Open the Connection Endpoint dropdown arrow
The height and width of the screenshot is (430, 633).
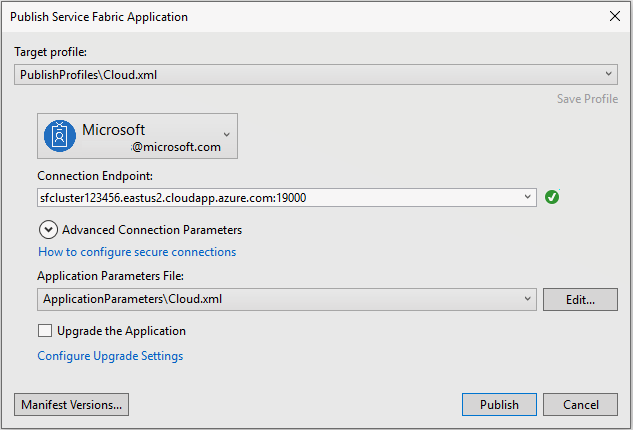click(527, 197)
